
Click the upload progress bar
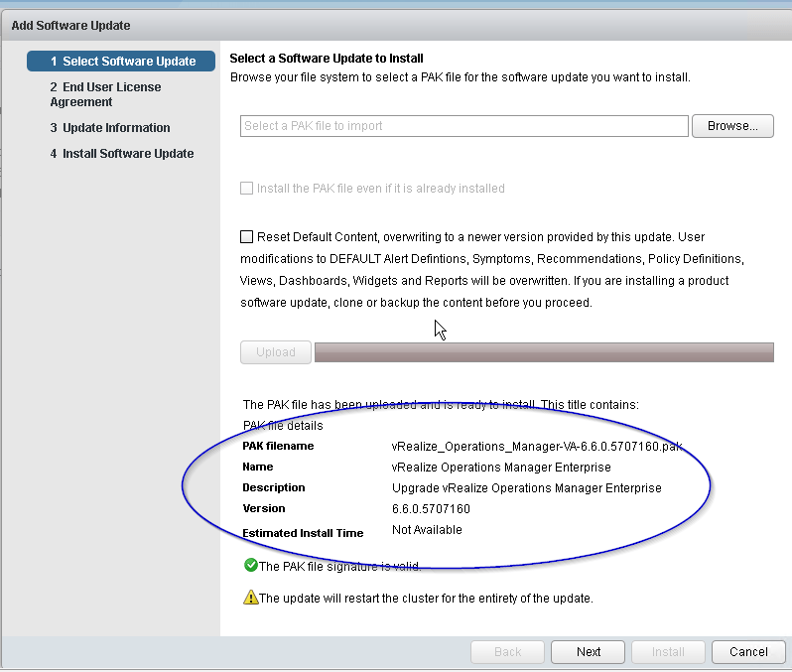pyautogui.click(x=544, y=352)
